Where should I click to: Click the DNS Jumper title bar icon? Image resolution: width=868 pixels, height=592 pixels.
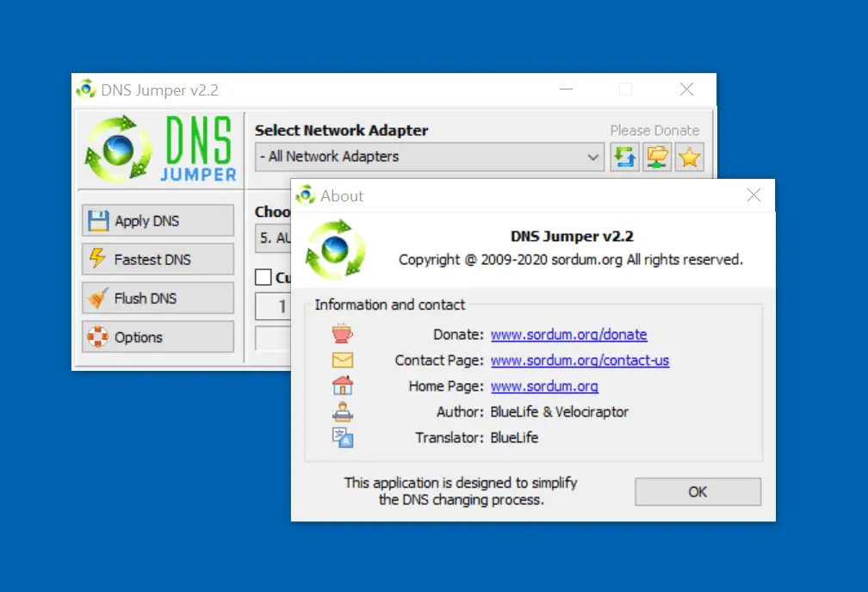(x=86, y=89)
